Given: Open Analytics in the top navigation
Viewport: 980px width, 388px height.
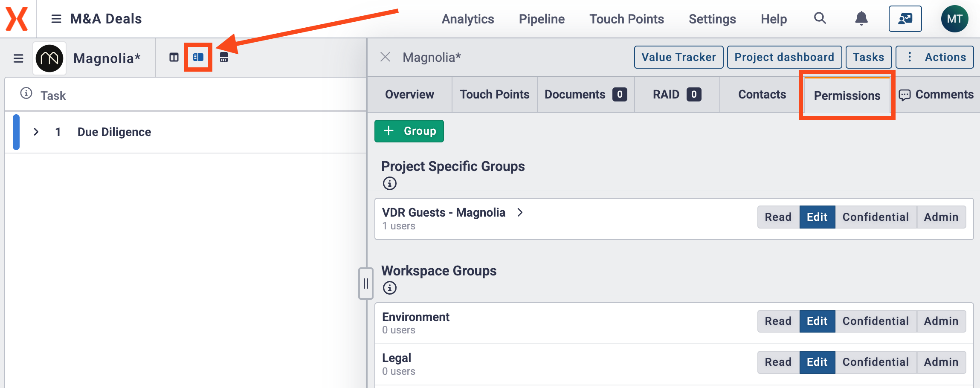Looking at the screenshot, I should pyautogui.click(x=468, y=19).
